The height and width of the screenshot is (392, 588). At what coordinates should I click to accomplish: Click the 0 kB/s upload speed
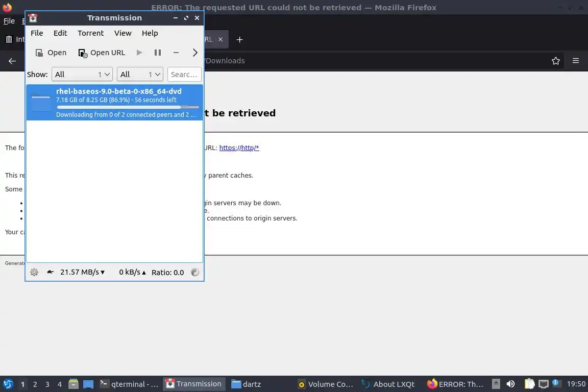132,272
